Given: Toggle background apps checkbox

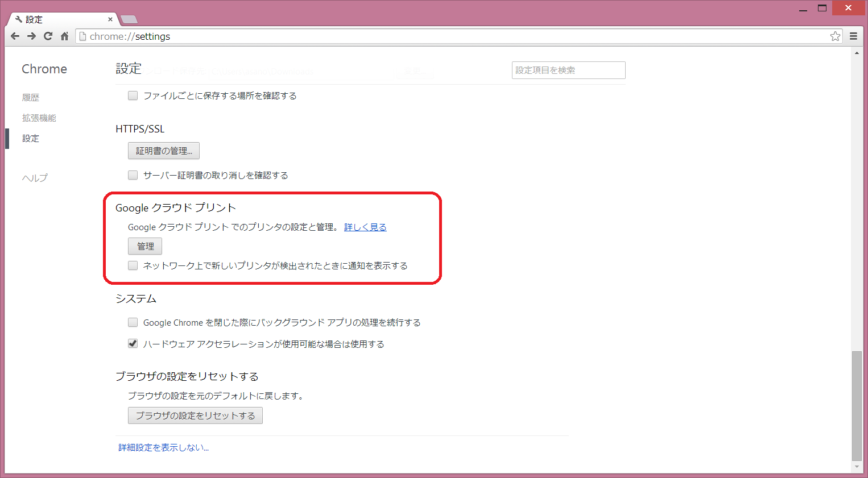Looking at the screenshot, I should click(133, 322).
